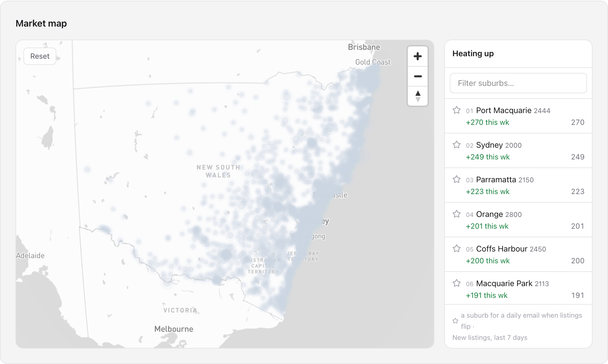The image size is (608, 364).
Task: Click the Reset map button
Action: click(40, 56)
